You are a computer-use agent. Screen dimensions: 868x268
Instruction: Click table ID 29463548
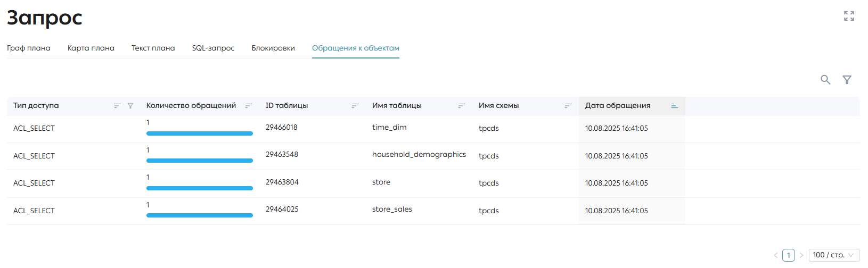(x=282, y=154)
